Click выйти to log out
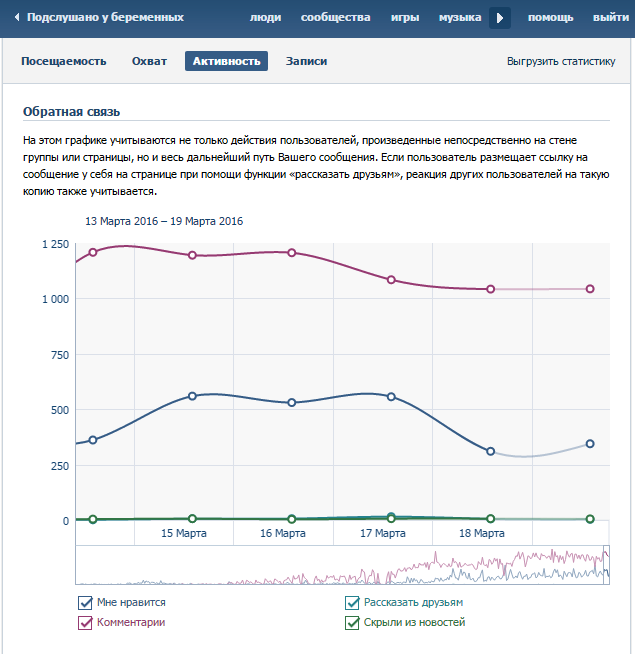Viewport: 635px width, 654px height. point(610,18)
